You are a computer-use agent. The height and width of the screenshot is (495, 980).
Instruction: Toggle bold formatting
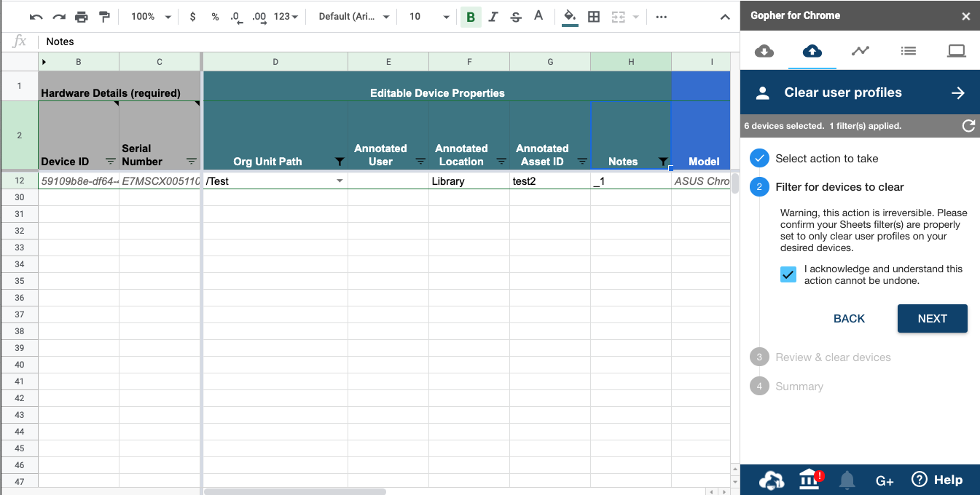click(471, 17)
